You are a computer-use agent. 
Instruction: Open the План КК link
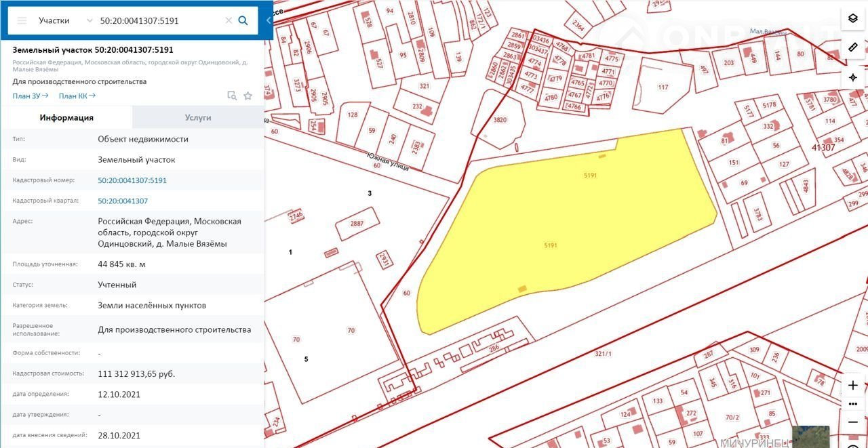click(x=77, y=96)
